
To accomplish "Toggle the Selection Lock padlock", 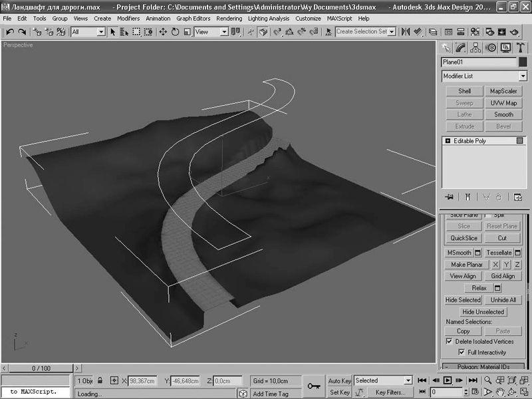I will 100,381.
